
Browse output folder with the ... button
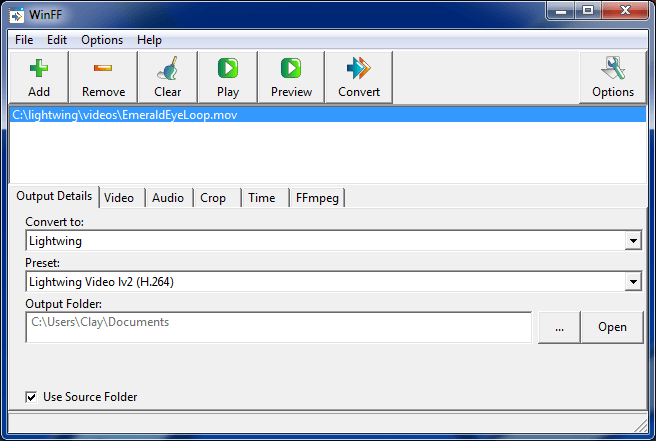pyautogui.click(x=559, y=327)
